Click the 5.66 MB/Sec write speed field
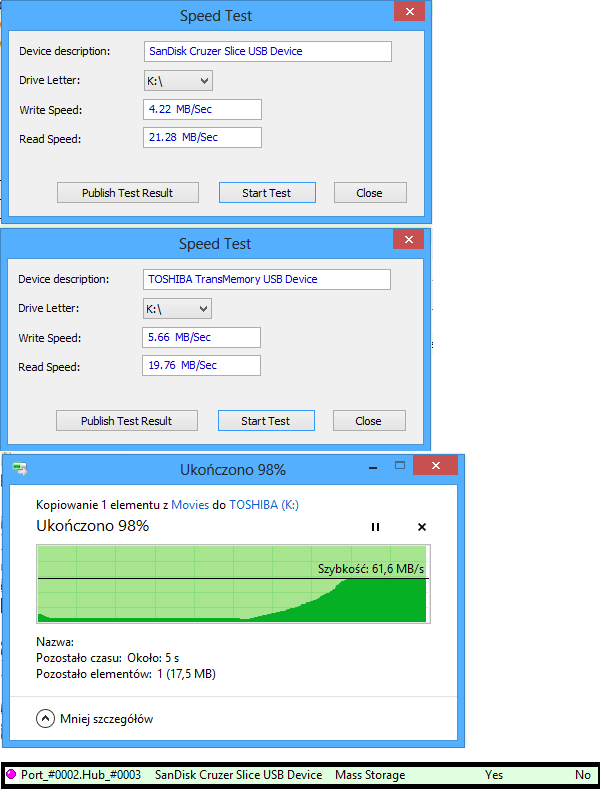The image size is (600, 802). pos(202,338)
